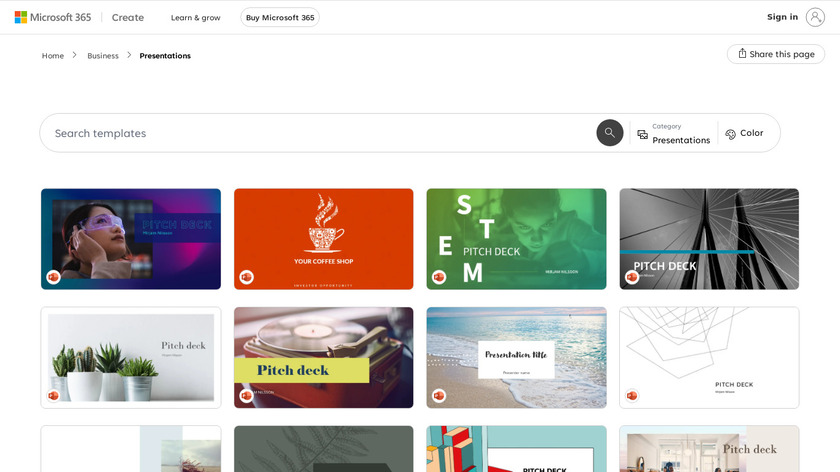Go to the Create tab
This screenshot has height=472, width=840.
pos(128,17)
